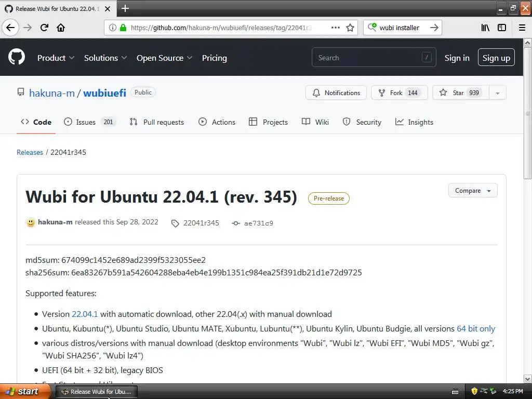Open the on-screen keyboard tray icon
Viewport: 532px width, 399px height.
tap(455, 392)
